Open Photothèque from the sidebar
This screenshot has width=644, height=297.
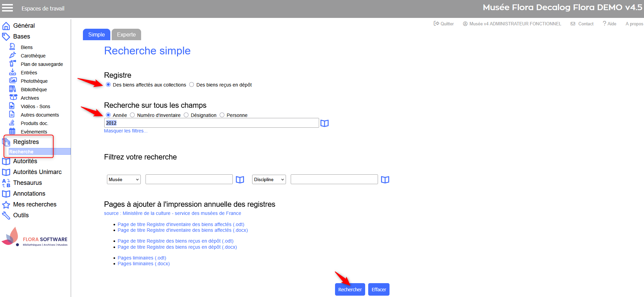click(34, 81)
